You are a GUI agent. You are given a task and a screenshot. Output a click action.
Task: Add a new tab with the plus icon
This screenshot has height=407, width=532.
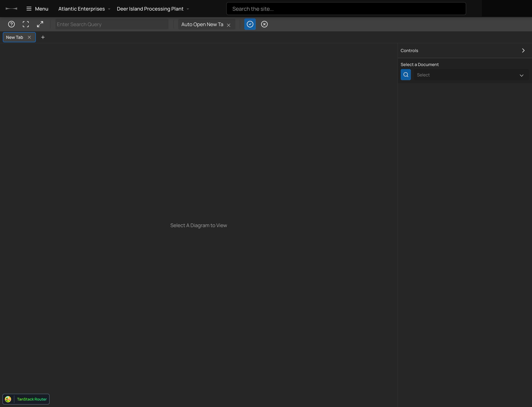coord(43,37)
